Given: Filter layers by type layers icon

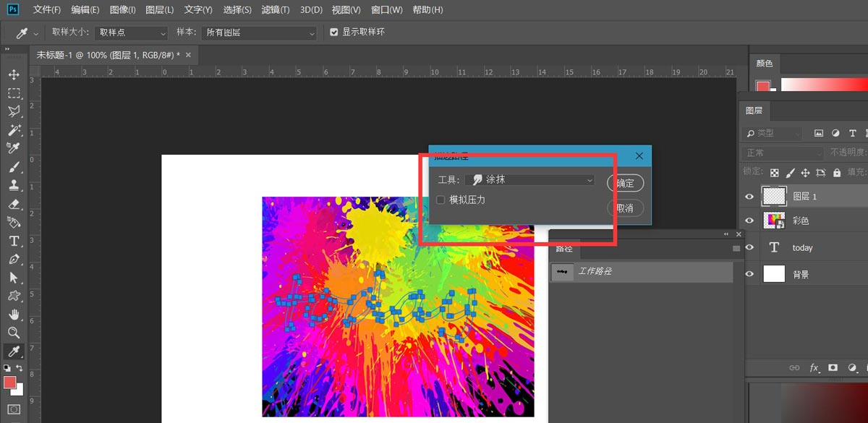Looking at the screenshot, I should click(853, 133).
